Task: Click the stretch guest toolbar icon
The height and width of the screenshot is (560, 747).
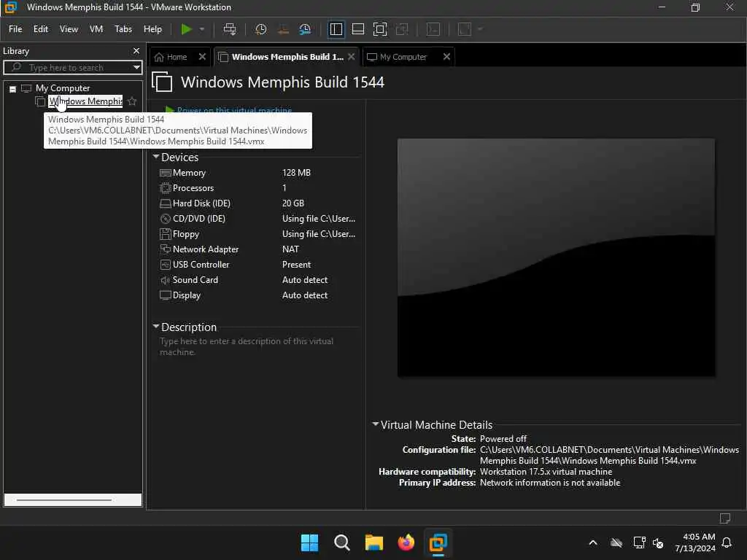Action: coord(465,29)
